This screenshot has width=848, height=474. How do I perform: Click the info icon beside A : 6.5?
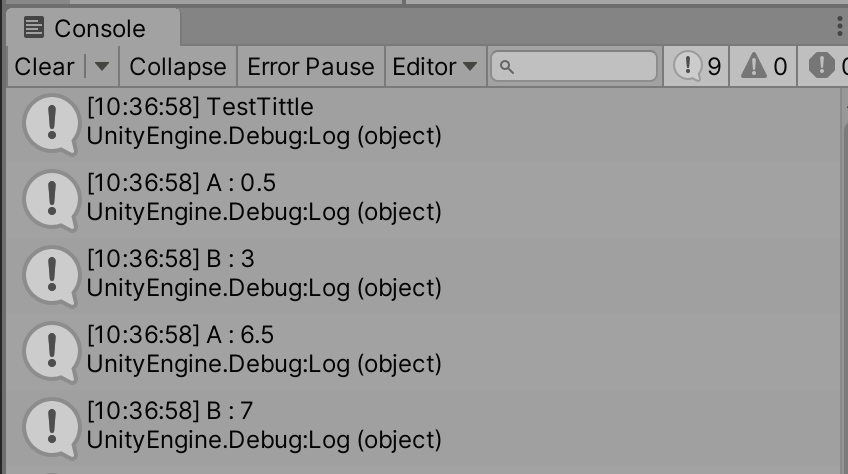[x=51, y=352]
